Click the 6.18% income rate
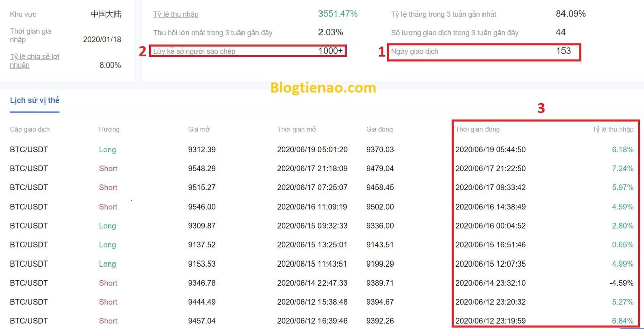 coord(623,150)
